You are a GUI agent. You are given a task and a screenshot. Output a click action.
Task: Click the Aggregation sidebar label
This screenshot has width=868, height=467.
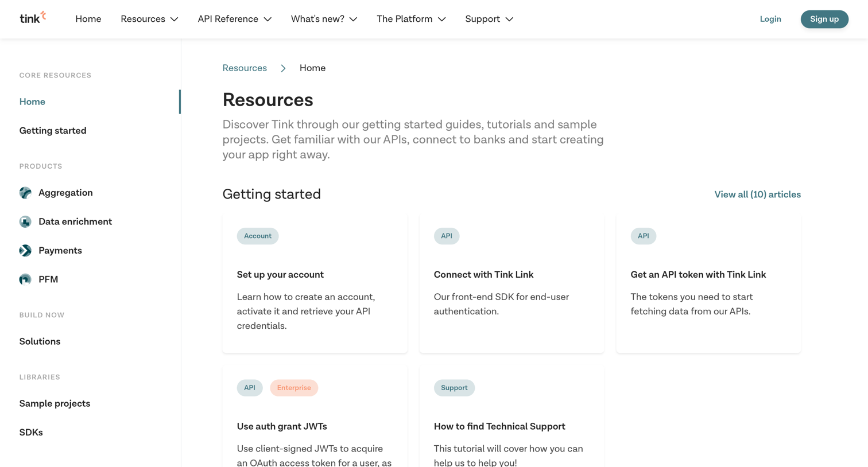65,193
